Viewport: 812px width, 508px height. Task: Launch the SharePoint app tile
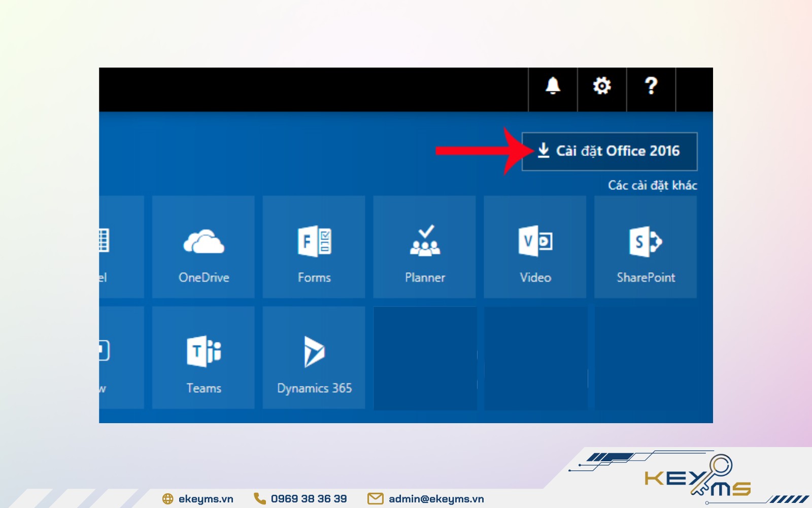[646, 247]
